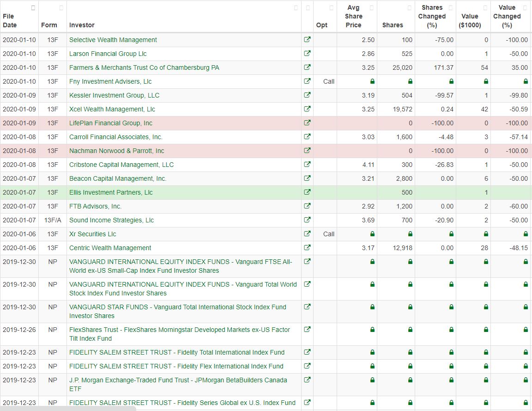
Task: Click external link icon for Beacon Capital Management
Action: click(307, 178)
